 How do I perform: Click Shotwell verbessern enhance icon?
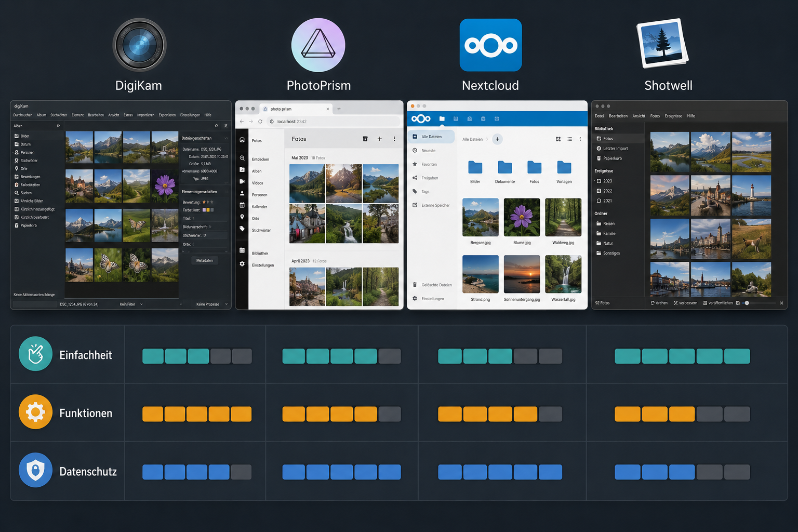676,303
